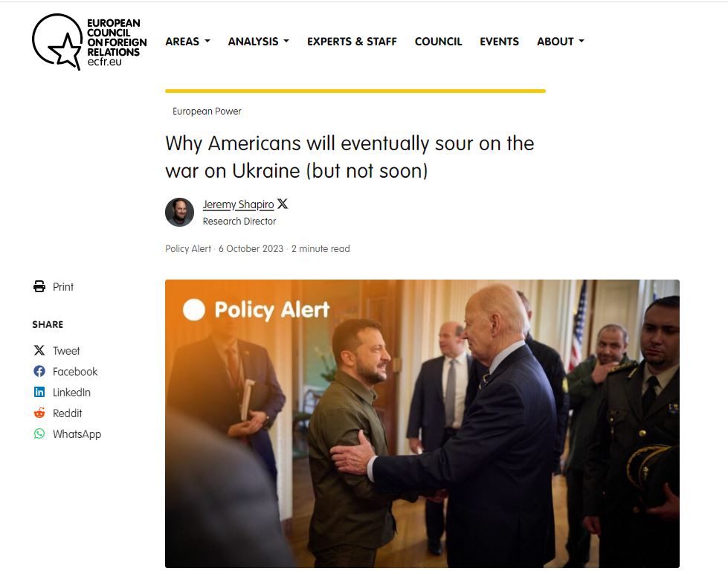Open the Experts & Staff page
The height and width of the screenshot is (574, 728).
click(x=352, y=42)
